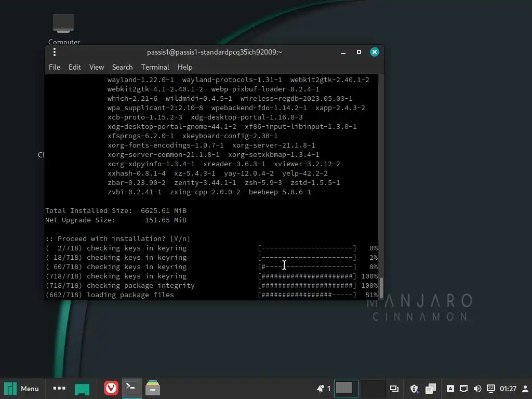Click 'xdg-desktop-portal-gnome-44.1-2' package name
This screenshot has width=532, height=399.
(x=171, y=127)
